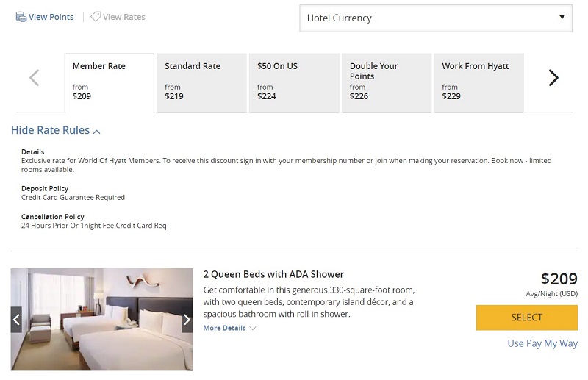Image resolution: width=588 pixels, height=380 pixels.
Task: Go to previous room photo
Action: coord(16,320)
